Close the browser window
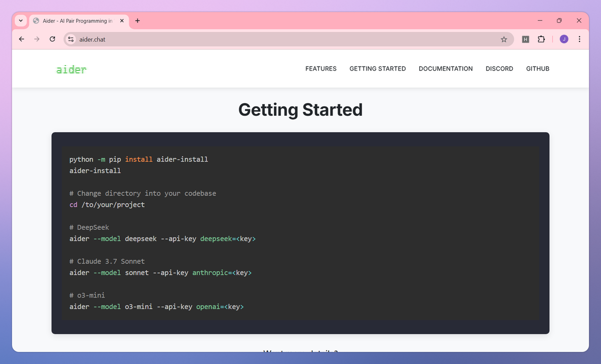Image resolution: width=601 pixels, height=364 pixels. [x=579, y=21]
